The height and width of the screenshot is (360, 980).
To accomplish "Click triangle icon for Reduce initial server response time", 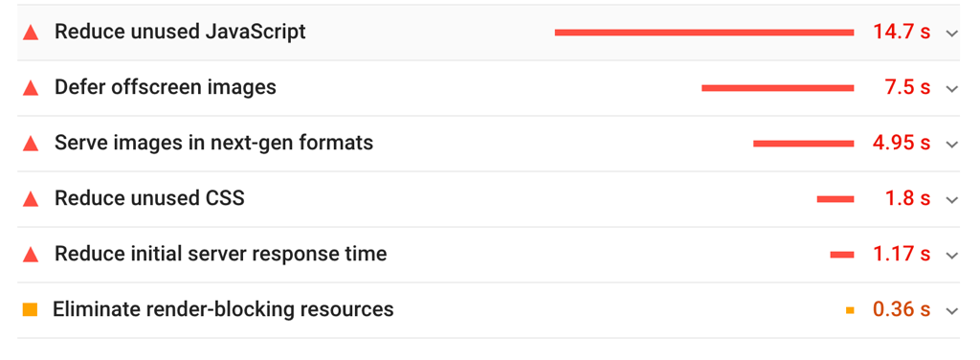I will pos(31,255).
